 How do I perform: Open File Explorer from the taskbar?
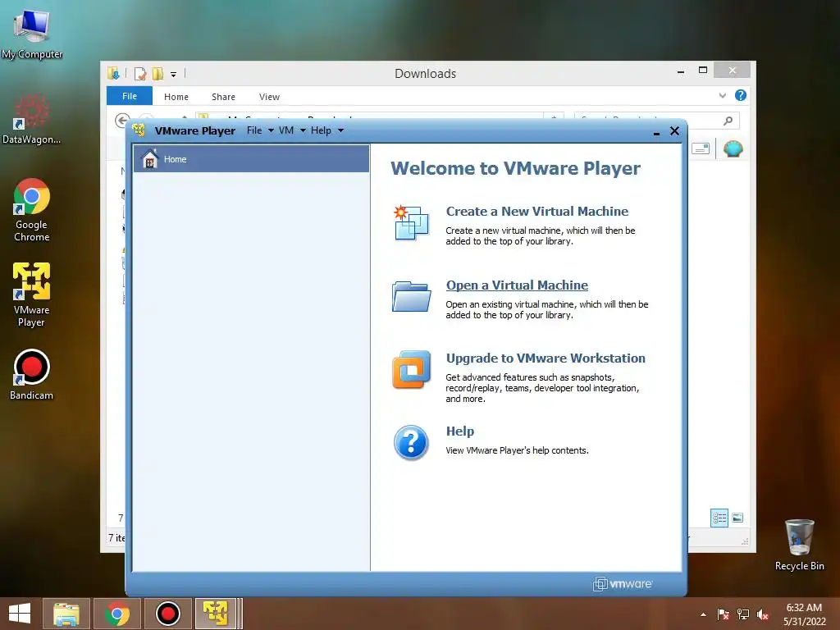click(66, 614)
